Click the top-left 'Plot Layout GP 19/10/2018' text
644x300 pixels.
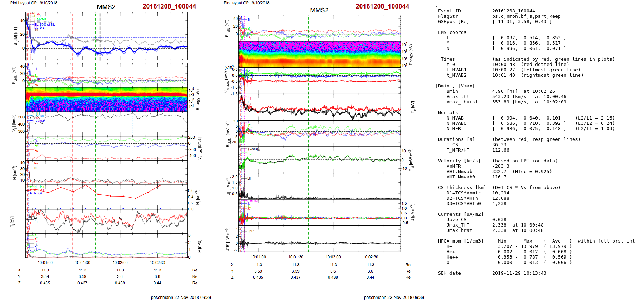tap(34, 3)
